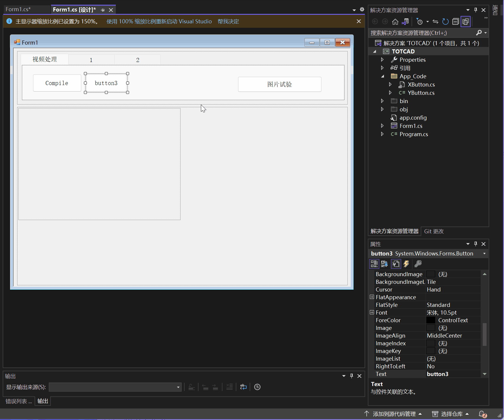Click the switch views icon in Solution Explorer
The height and width of the screenshot is (420, 504).
tap(405, 22)
